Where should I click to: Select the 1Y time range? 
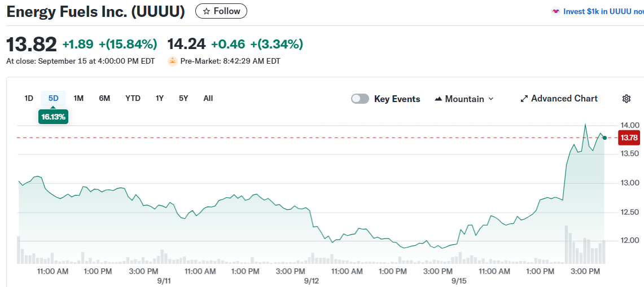[x=160, y=99]
